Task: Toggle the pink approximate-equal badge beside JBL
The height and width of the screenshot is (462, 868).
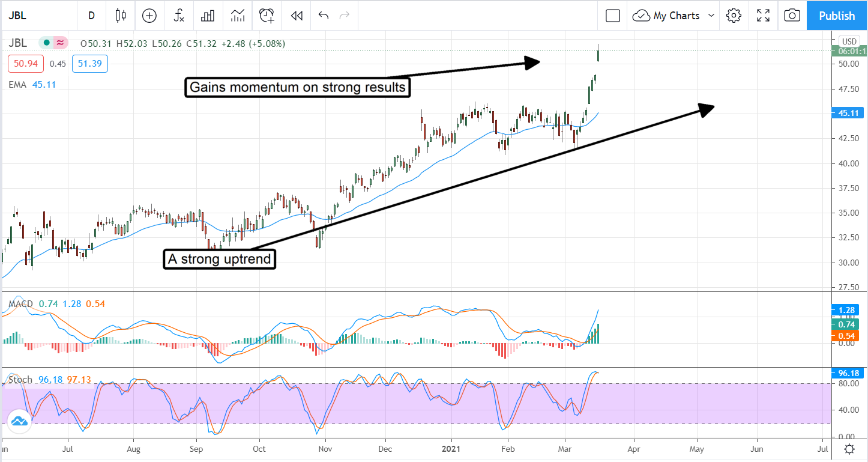Action: point(60,43)
